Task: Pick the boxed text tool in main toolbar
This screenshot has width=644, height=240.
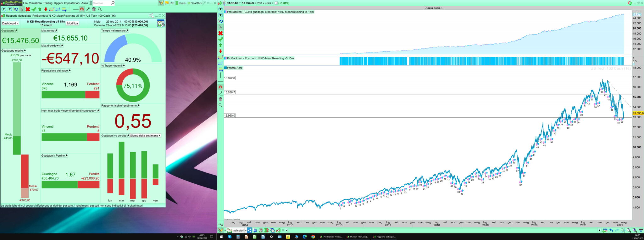Action: [x=10, y=9]
